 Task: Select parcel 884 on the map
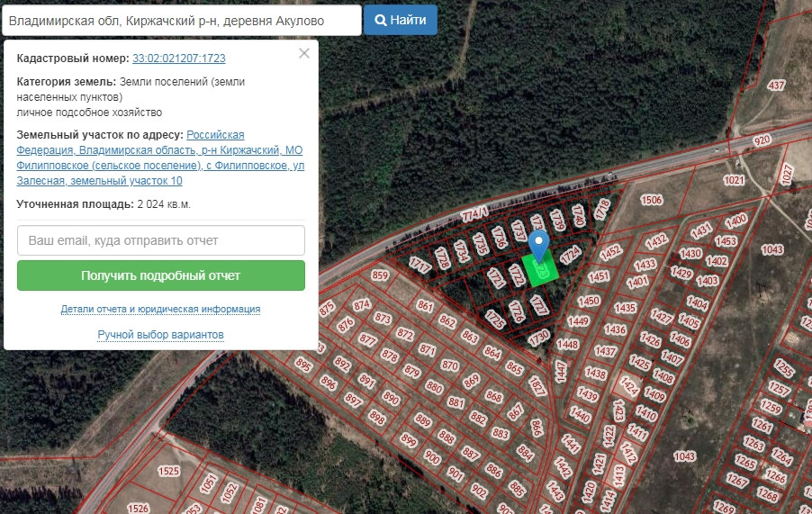(525, 453)
